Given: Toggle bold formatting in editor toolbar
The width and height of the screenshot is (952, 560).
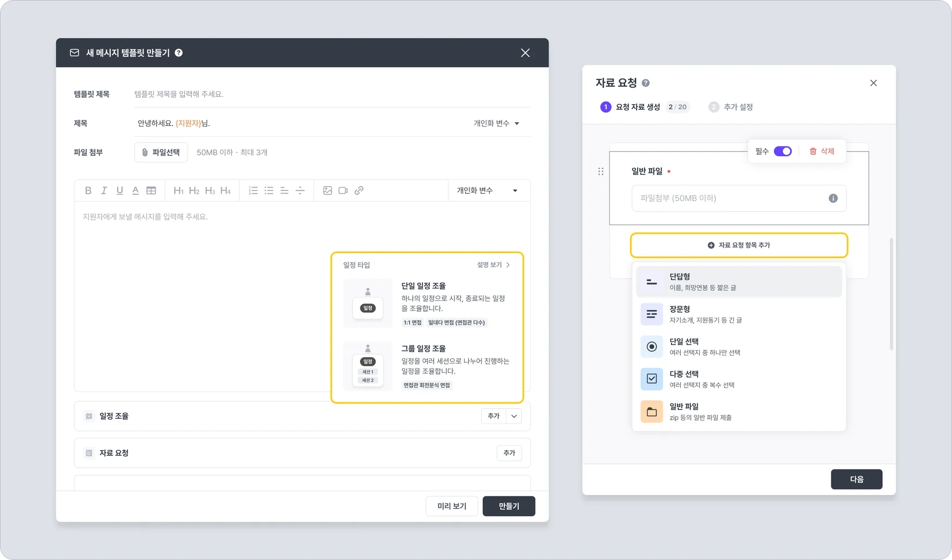Looking at the screenshot, I should click(x=88, y=191).
